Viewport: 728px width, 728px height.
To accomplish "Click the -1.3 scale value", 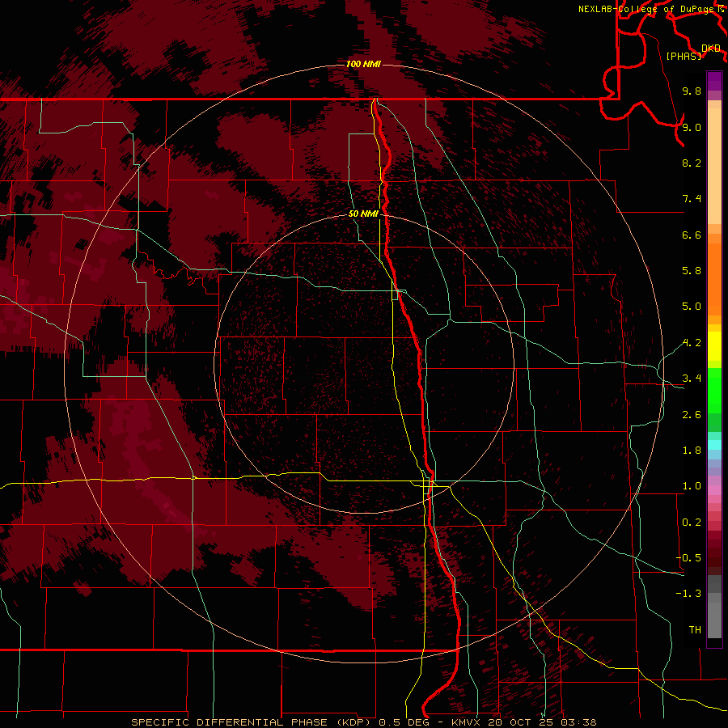I will (x=688, y=594).
